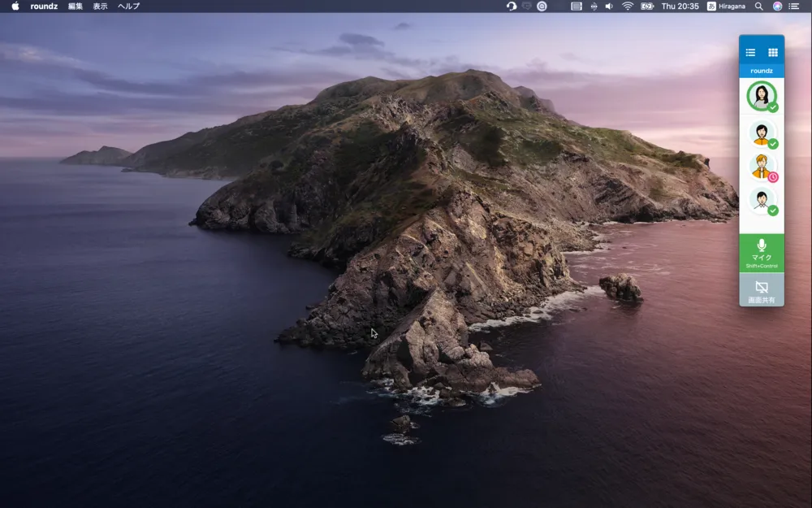Image resolution: width=812 pixels, height=508 pixels.
Task: Switch to grid view in roundz panel
Action: 773,52
